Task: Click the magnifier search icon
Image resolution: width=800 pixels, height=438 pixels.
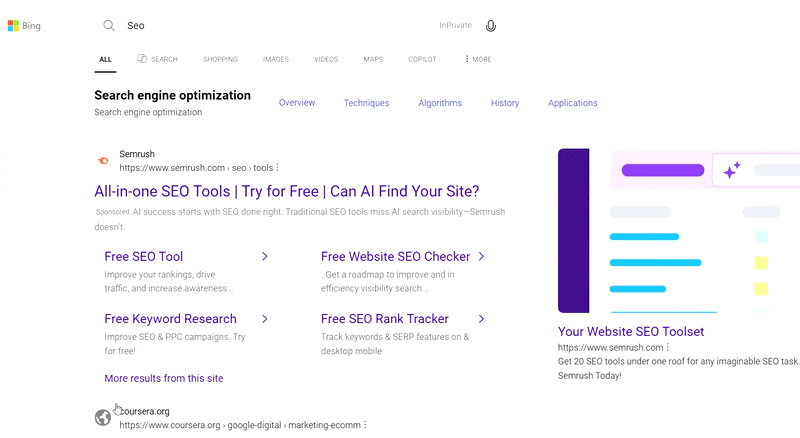Action: [109, 26]
